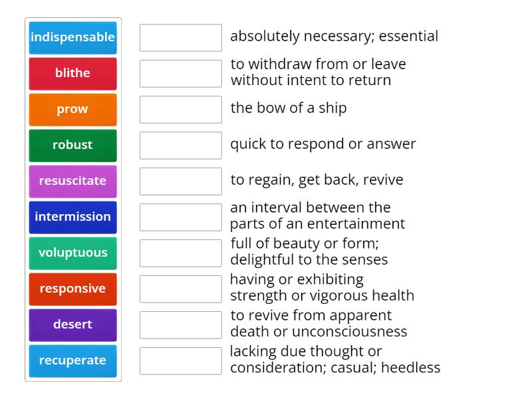Select the answer slot next to 'the bow of a ship'

pyautogui.click(x=180, y=109)
